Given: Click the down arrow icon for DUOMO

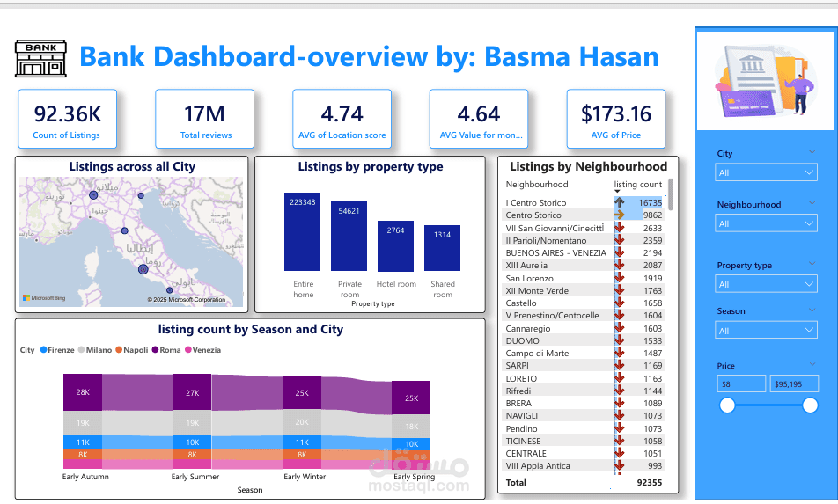Looking at the screenshot, I should (x=620, y=340).
